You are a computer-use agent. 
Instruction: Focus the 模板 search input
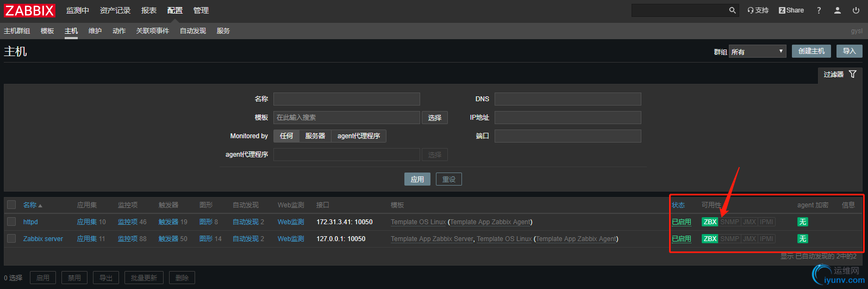coord(347,118)
